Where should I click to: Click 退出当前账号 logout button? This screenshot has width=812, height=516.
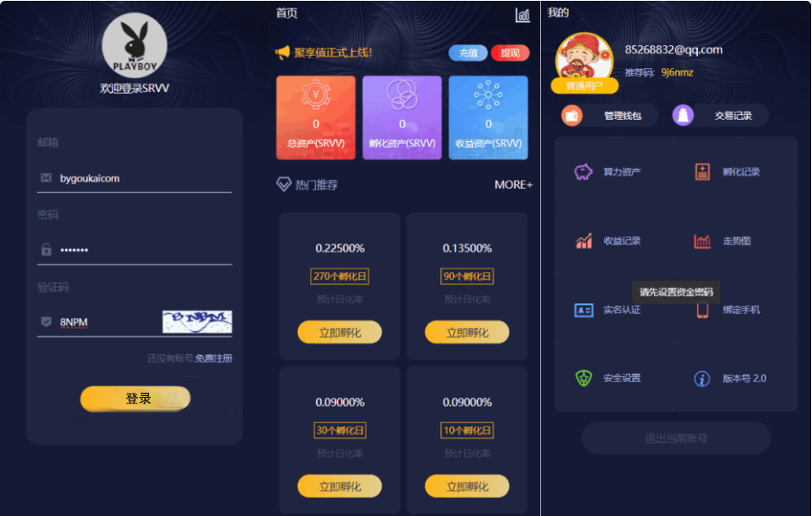tap(676, 438)
